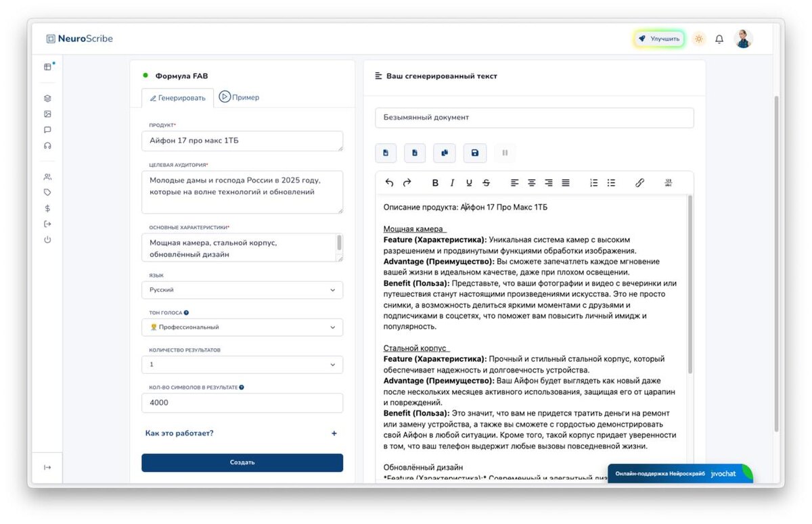812x524 pixels.
Task: Click the second document export icon button
Action: [x=415, y=153]
